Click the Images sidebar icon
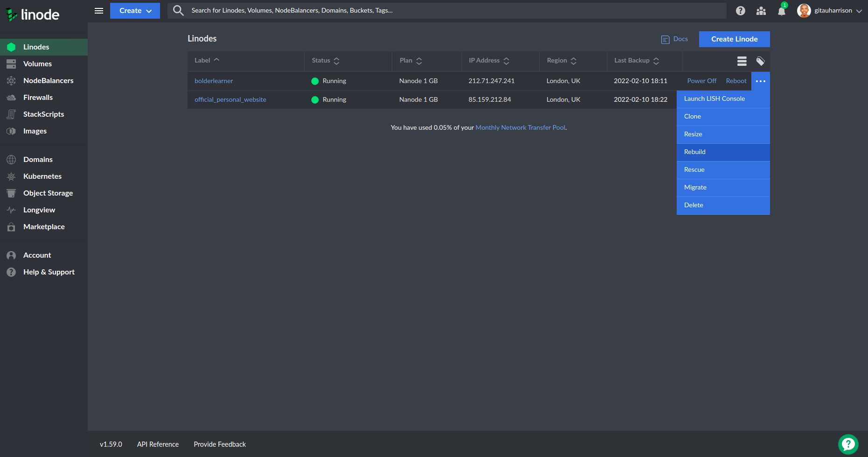The width and height of the screenshot is (868, 457). coord(11,131)
